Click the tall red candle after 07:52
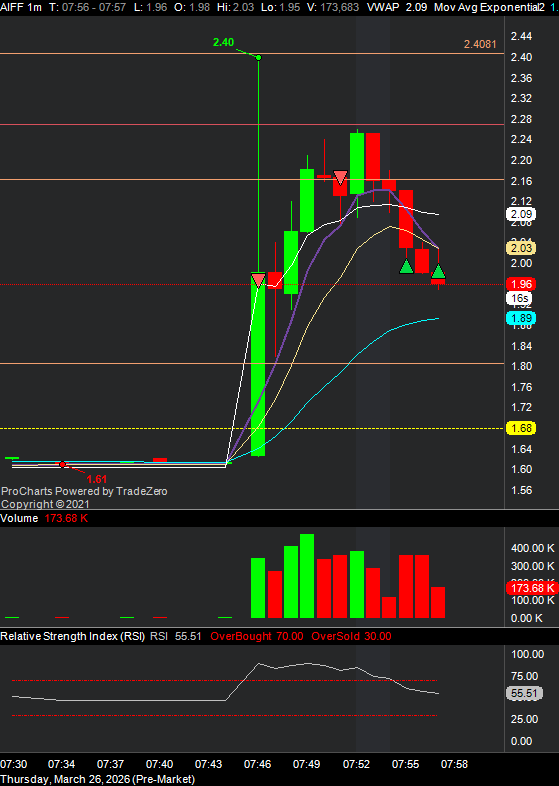Viewport: 559px width, 786px height. pyautogui.click(x=372, y=156)
